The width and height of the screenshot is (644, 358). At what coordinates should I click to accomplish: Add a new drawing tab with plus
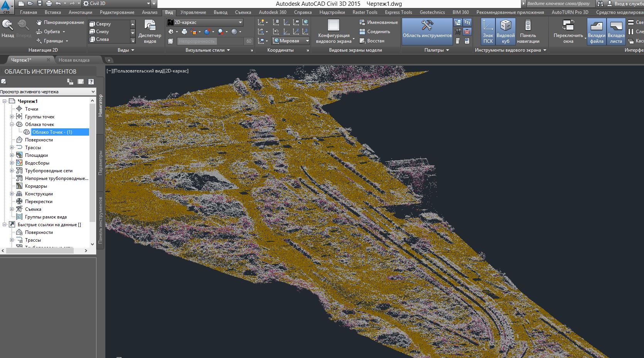point(109,60)
